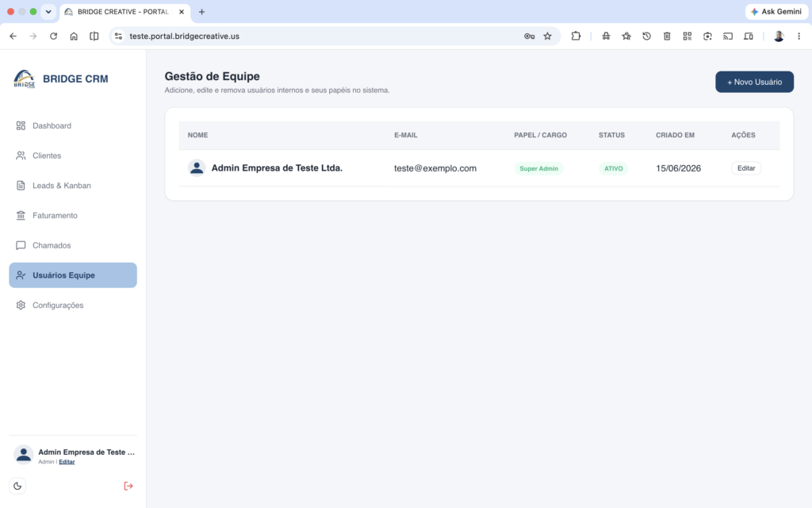Click the ATIVO status badge

tap(613, 168)
